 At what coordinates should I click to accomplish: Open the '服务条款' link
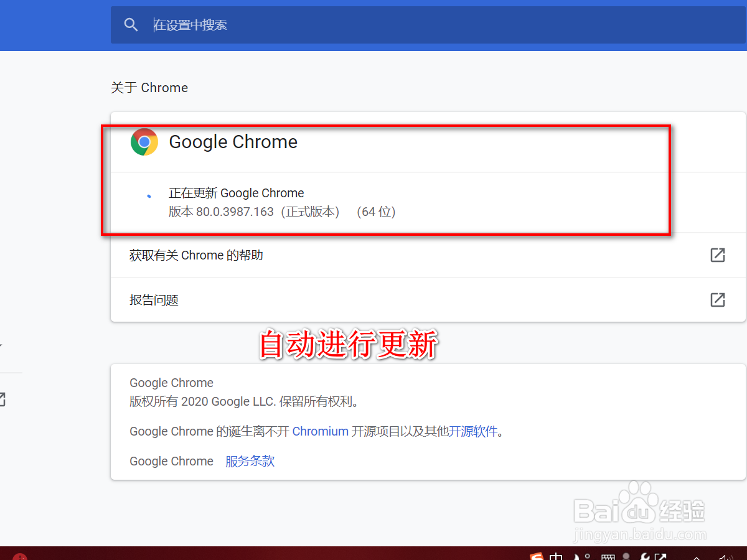[x=250, y=461]
